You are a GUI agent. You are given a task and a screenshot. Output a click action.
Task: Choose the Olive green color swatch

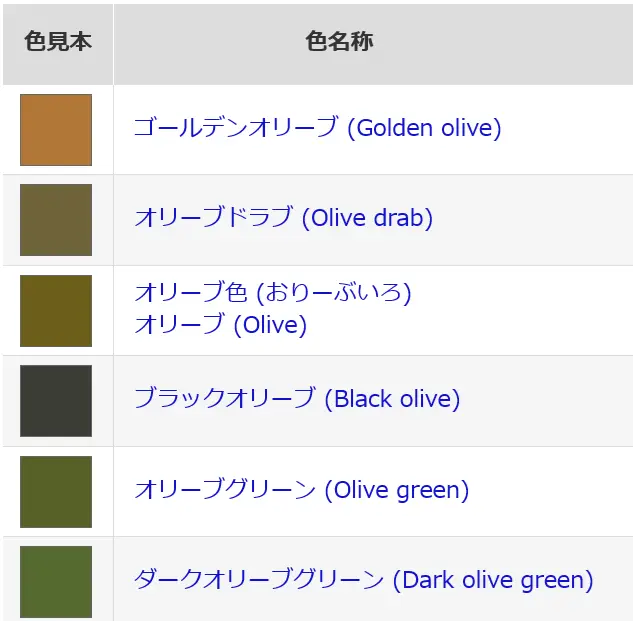56,492
